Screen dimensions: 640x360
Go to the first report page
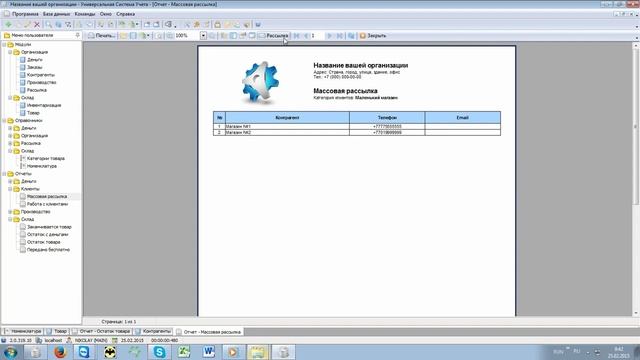(297, 36)
